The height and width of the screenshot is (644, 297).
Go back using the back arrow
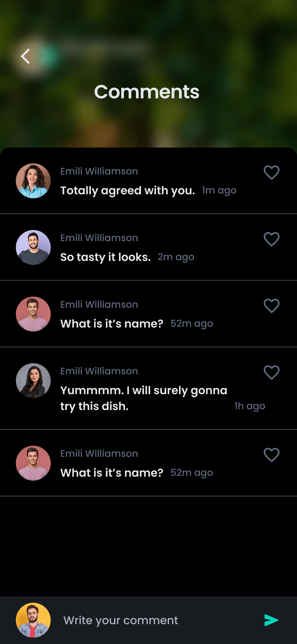click(26, 56)
